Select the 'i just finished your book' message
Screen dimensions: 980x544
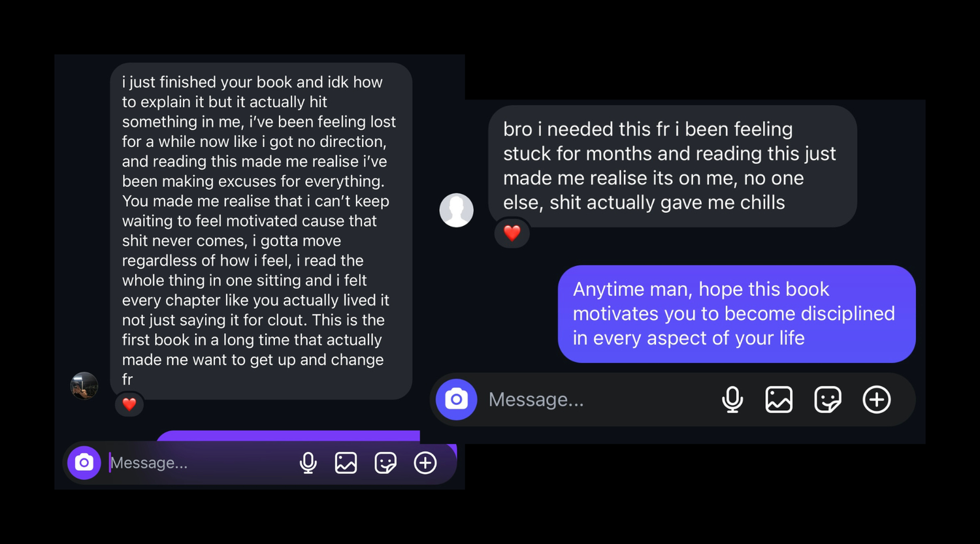click(x=261, y=231)
